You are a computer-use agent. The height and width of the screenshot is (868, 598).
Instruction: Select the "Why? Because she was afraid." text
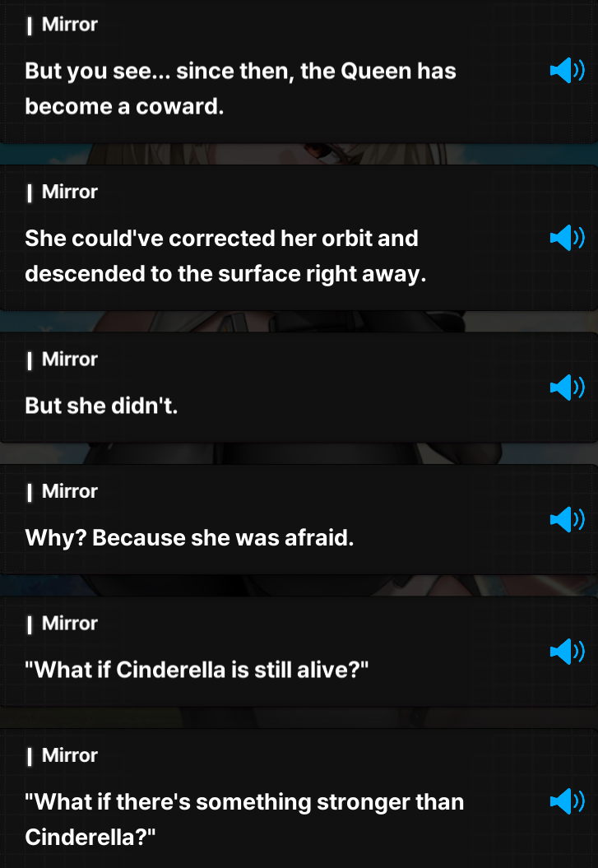189,538
